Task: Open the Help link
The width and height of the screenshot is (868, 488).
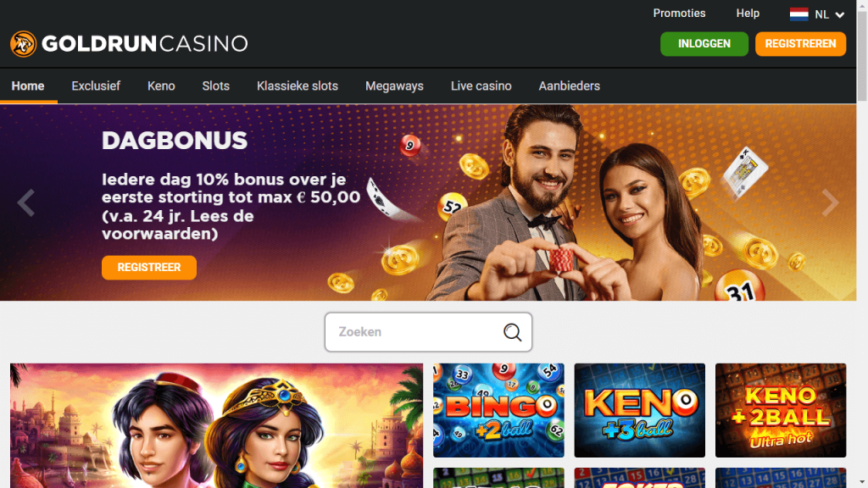Action: coord(748,14)
